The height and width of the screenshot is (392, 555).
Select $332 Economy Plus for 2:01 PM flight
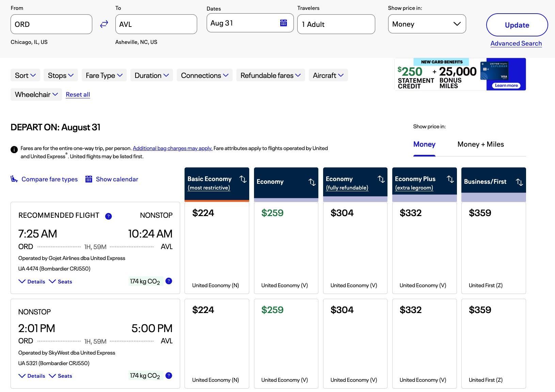(424, 344)
